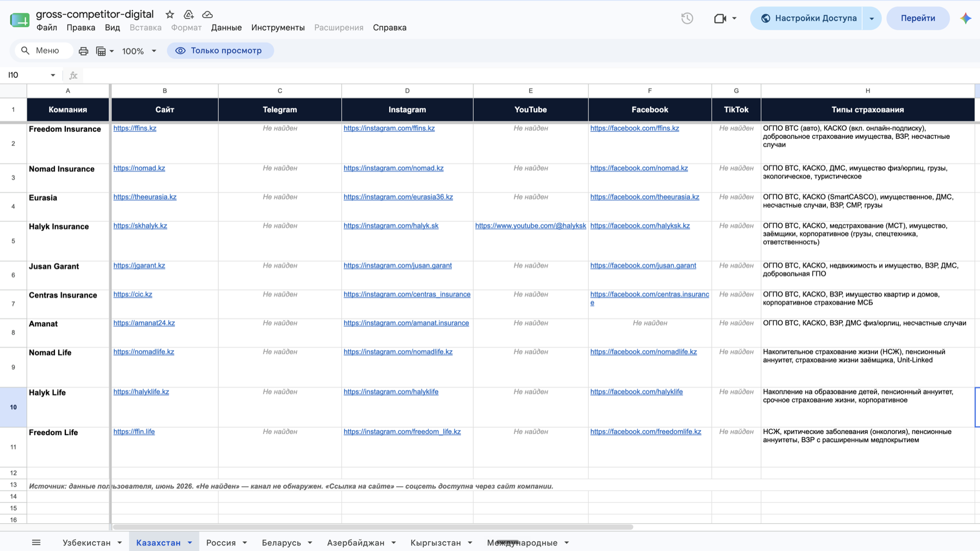Viewport: 980px width, 551px height.
Task: Open the Международные sheet tab menu arrow
Action: coord(567,543)
